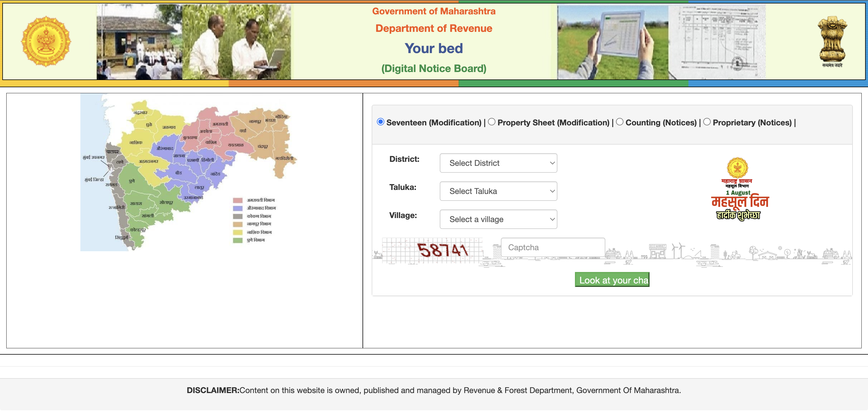The height and width of the screenshot is (412, 868).
Task: Click the Ashoka national emblem icon
Action: (832, 41)
